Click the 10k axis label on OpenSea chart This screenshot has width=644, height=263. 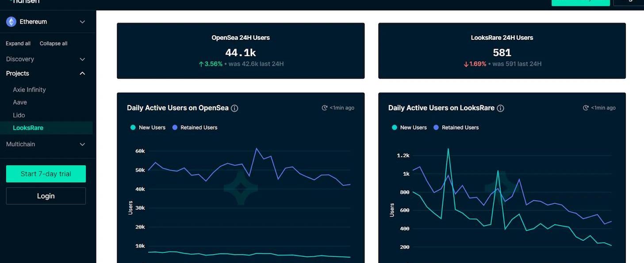pos(140,246)
